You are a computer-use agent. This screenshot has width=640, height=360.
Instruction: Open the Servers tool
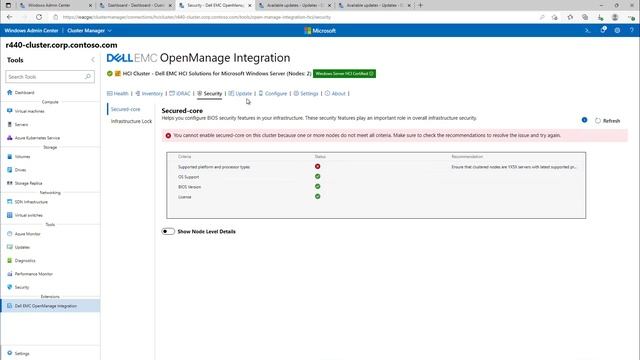pyautogui.click(x=21, y=124)
